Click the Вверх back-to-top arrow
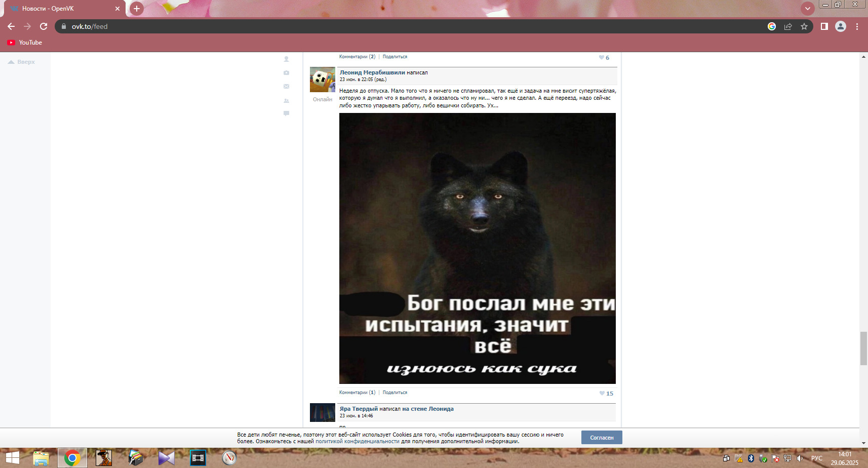868x468 pixels. pos(21,62)
